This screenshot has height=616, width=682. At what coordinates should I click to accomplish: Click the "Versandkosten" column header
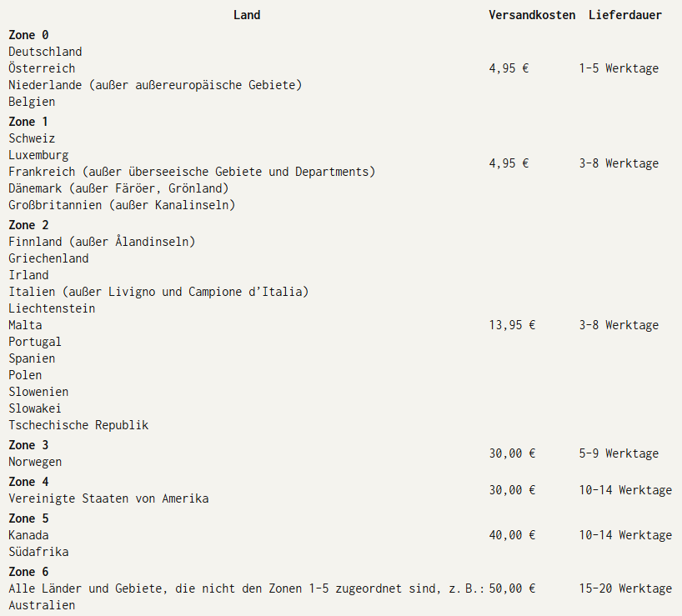click(532, 15)
